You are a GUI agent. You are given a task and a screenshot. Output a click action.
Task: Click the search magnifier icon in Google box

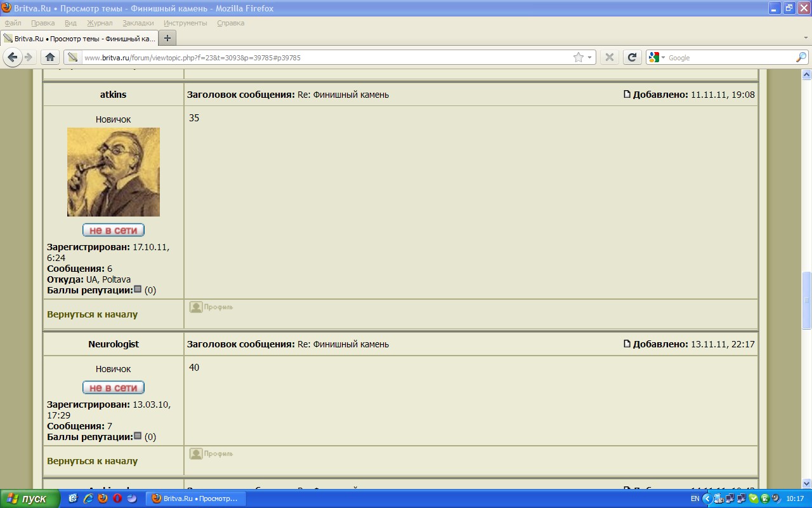(x=801, y=57)
